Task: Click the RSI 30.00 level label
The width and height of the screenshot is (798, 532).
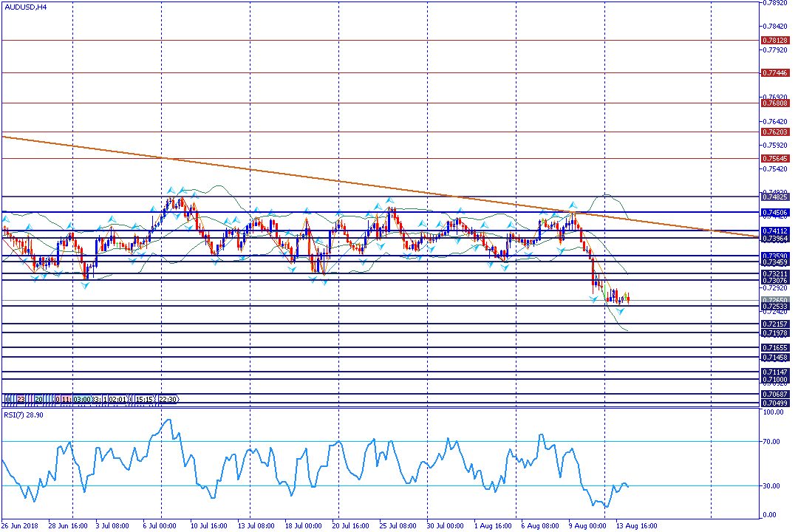Action: point(772,486)
